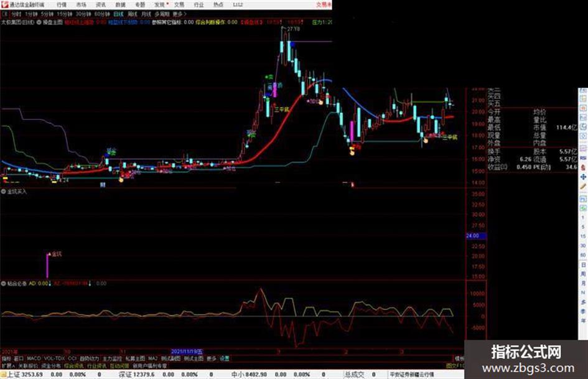Open the 市场 menu
The width and height of the screenshot is (588, 379).
click(x=81, y=4)
